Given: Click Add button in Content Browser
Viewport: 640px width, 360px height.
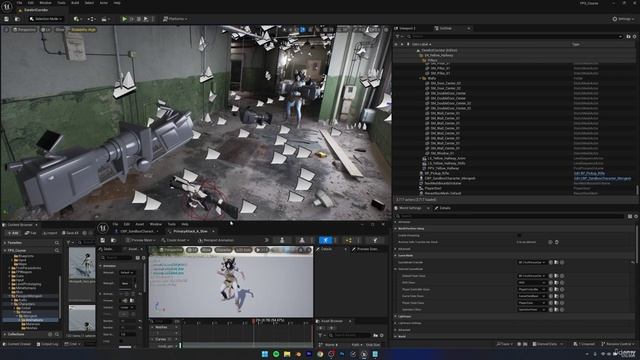Looking at the screenshot, I should (12, 233).
